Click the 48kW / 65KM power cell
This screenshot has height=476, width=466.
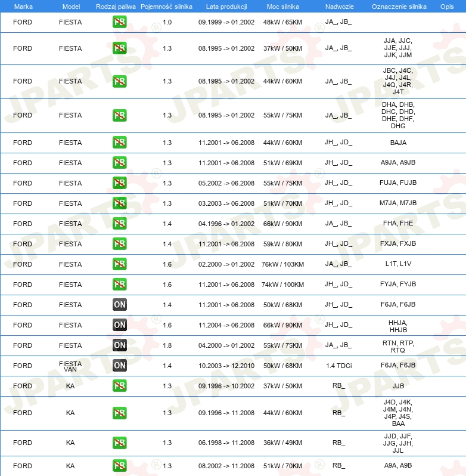click(282, 22)
